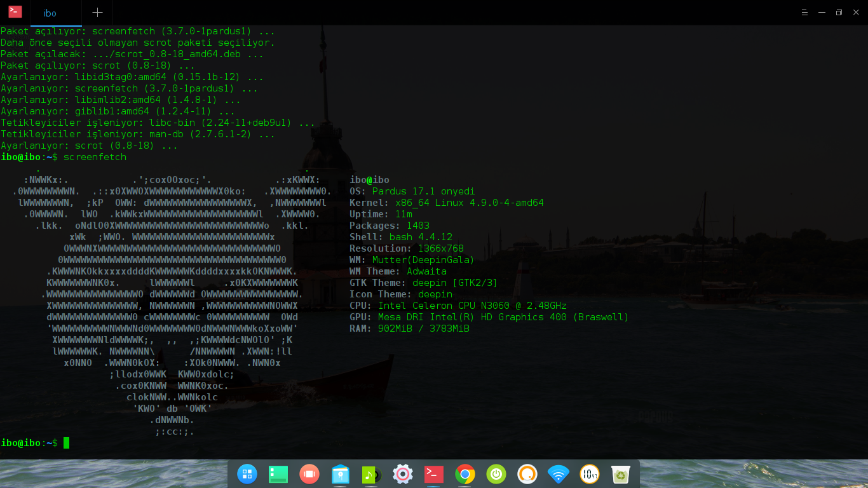Open Multitasking View from the dock

click(309, 474)
